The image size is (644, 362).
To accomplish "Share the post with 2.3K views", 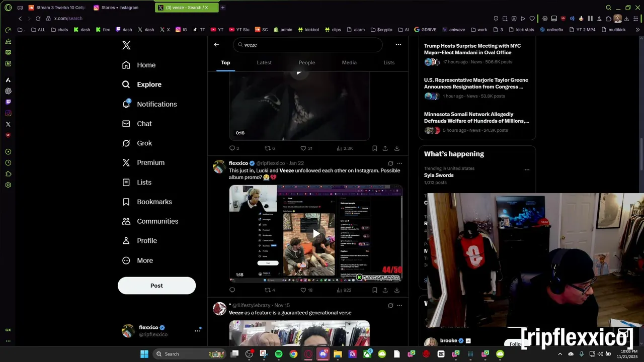I will tap(385, 148).
